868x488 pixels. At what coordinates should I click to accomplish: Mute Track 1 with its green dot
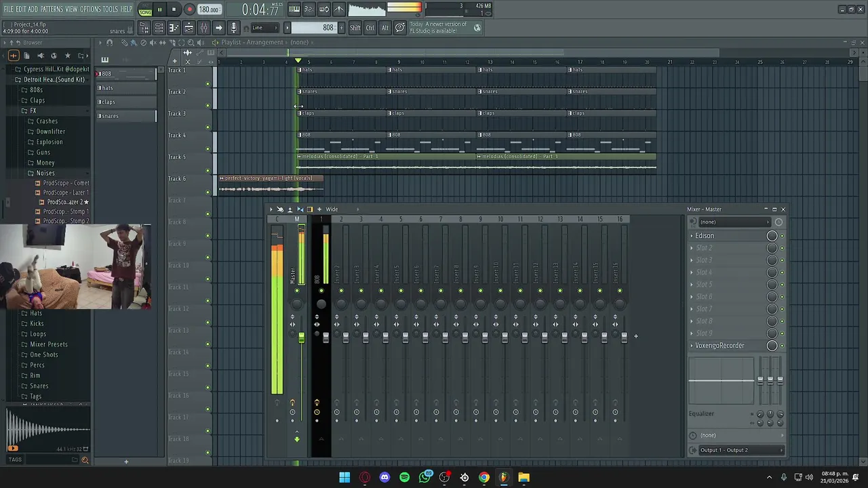208,84
